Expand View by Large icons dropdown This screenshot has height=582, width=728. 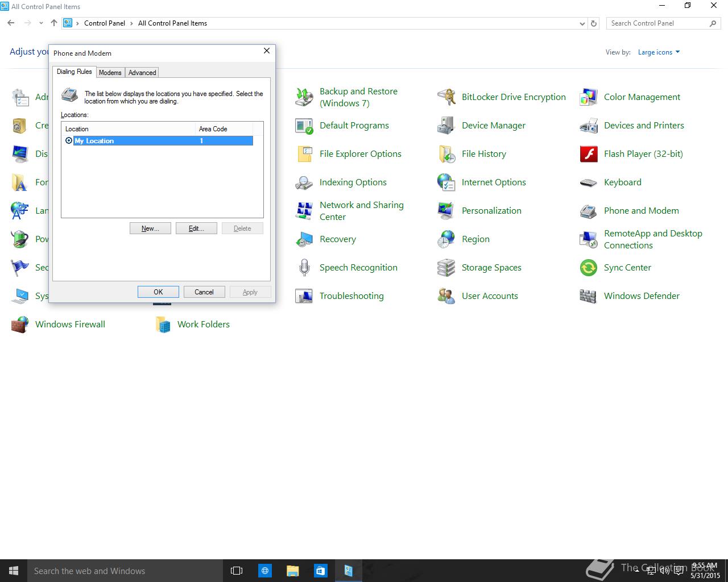click(x=659, y=52)
